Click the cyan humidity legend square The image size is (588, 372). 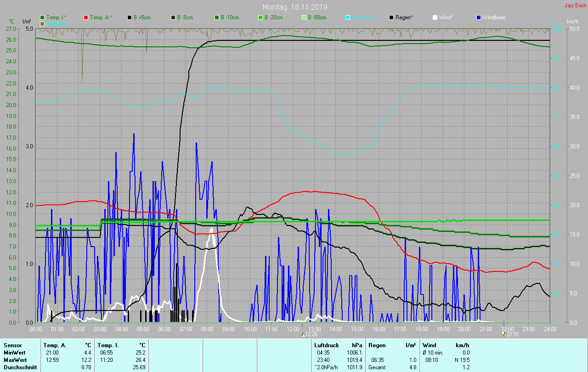point(348,17)
